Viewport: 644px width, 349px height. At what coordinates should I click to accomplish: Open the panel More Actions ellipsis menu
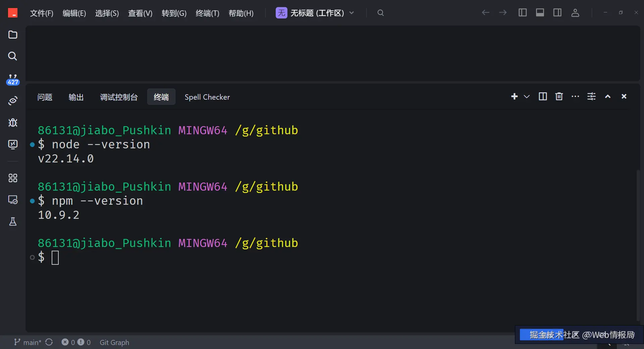[x=575, y=97]
